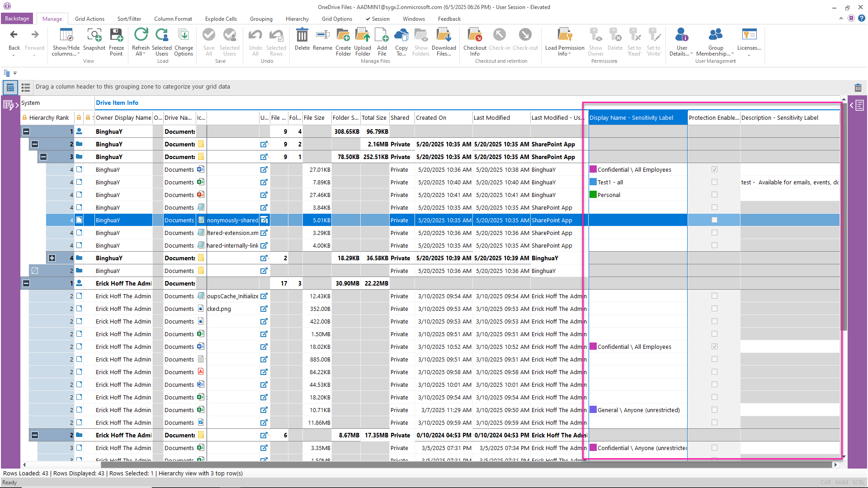This screenshot has width=868, height=488.
Task: Click Last Modified column header
Action: pos(501,118)
